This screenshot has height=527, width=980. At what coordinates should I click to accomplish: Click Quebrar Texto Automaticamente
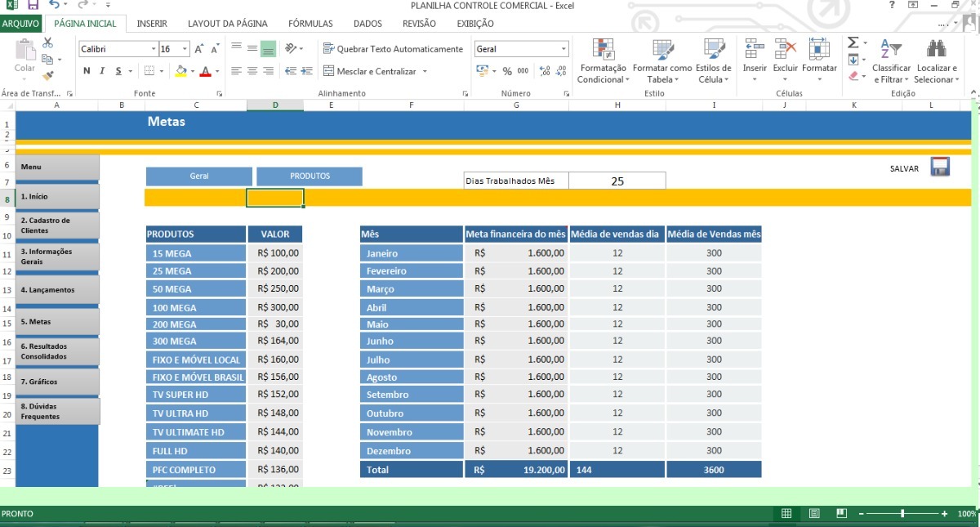(394, 49)
